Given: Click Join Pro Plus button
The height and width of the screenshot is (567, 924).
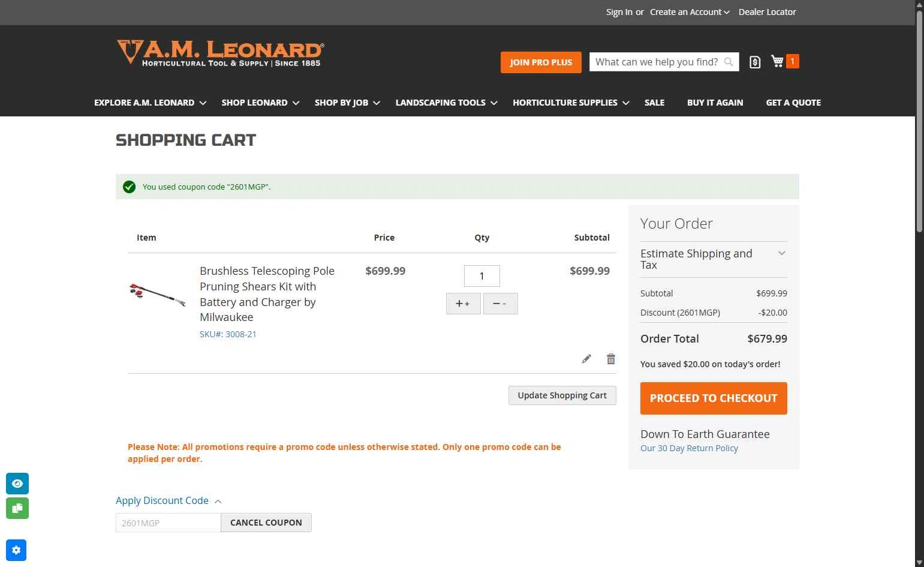Looking at the screenshot, I should click(x=541, y=62).
